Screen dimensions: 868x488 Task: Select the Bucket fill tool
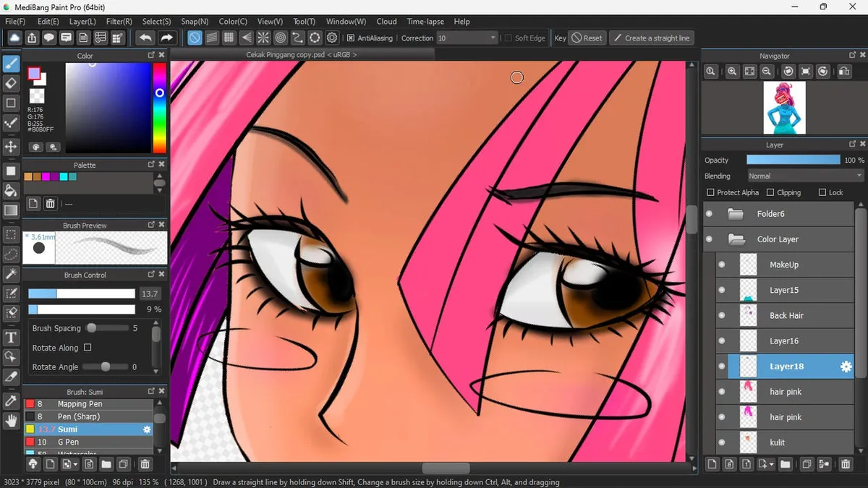coord(11,191)
